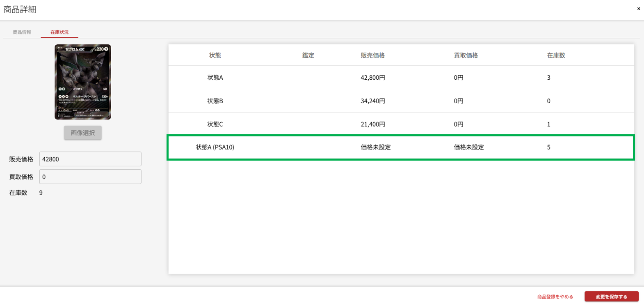Save changes with 変更を保存する button
Image resolution: width=644 pixels, height=306 pixels.
pos(611,297)
